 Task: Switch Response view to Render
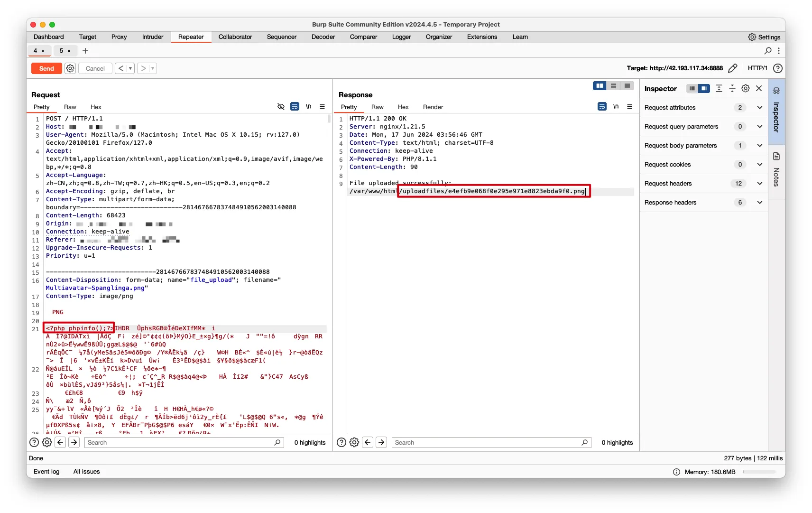click(x=433, y=107)
